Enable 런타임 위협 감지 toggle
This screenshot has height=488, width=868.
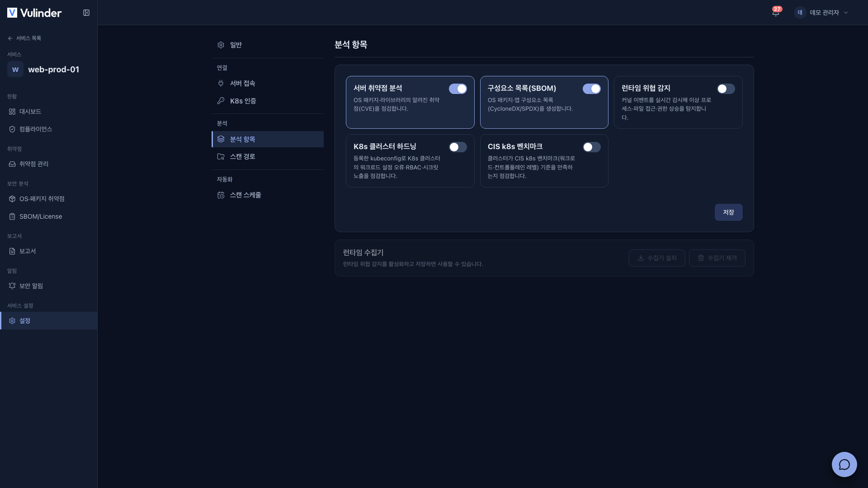[x=726, y=89]
